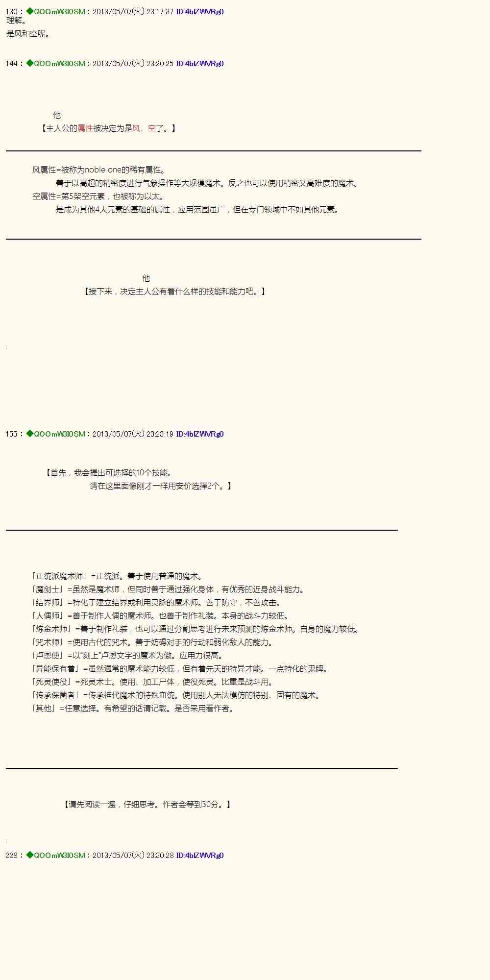Click the timestamp 23:20:25 in post 144
This screenshot has width=490, height=980.
[160, 63]
